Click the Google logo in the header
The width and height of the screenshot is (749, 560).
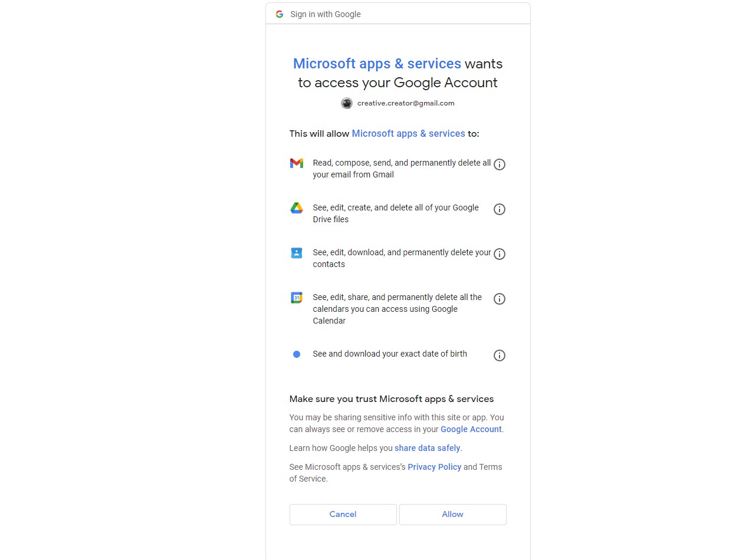coord(280,14)
